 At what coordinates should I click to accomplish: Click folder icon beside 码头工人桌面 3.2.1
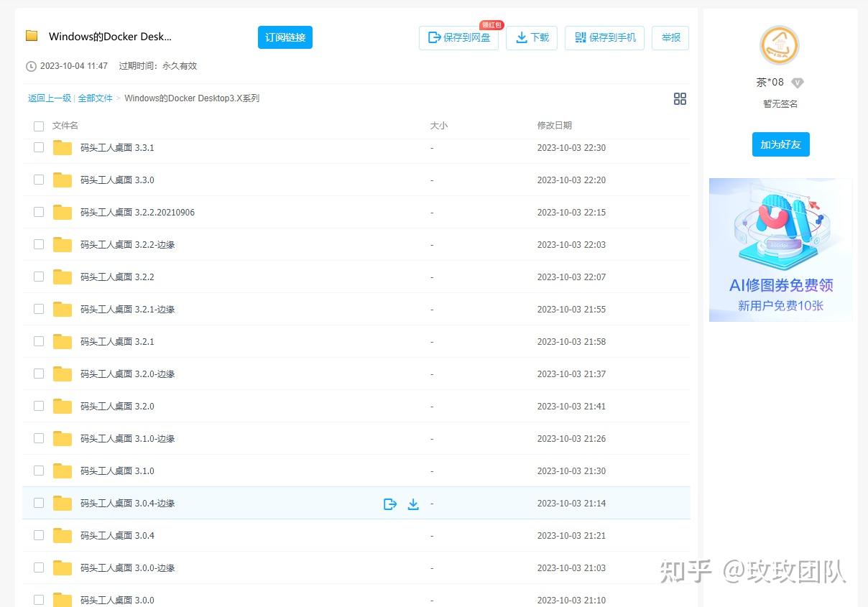click(x=62, y=341)
